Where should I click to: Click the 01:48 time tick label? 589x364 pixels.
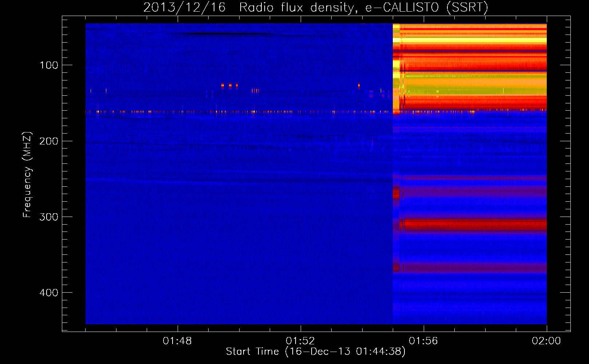point(177,341)
